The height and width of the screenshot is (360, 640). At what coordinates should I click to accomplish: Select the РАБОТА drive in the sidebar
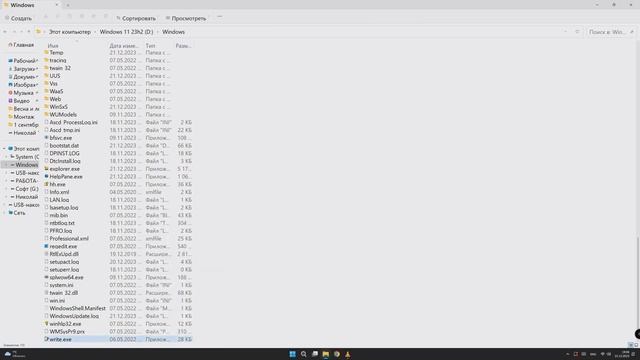click(24, 181)
